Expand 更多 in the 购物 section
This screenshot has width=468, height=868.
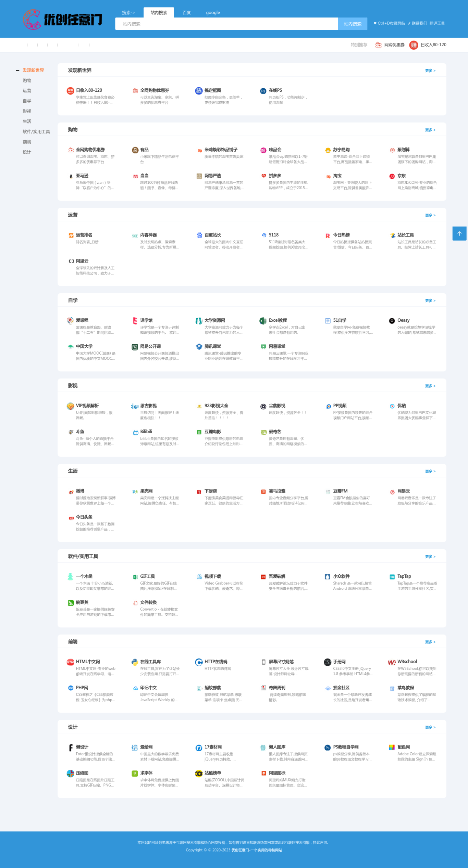[430, 130]
